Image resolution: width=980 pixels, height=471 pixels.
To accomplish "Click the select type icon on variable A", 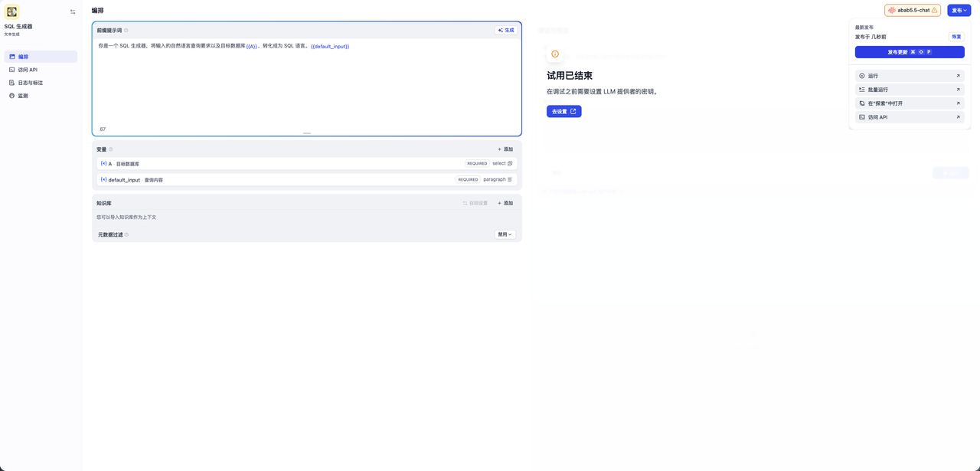I will (510, 163).
